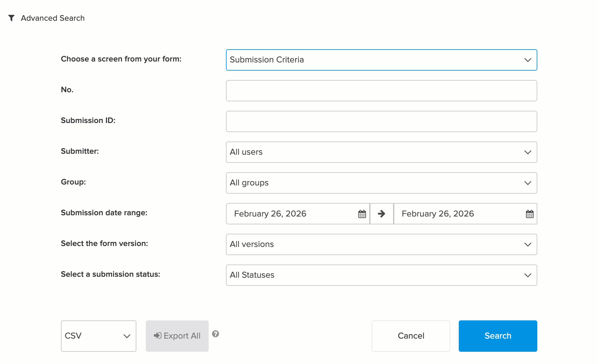Open the CSV export format dropdown

click(98, 336)
